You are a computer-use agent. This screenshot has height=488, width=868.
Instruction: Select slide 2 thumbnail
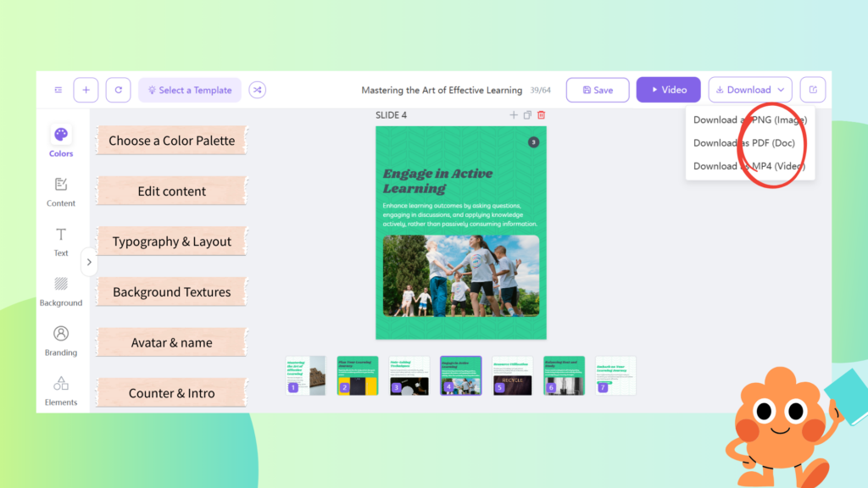358,375
